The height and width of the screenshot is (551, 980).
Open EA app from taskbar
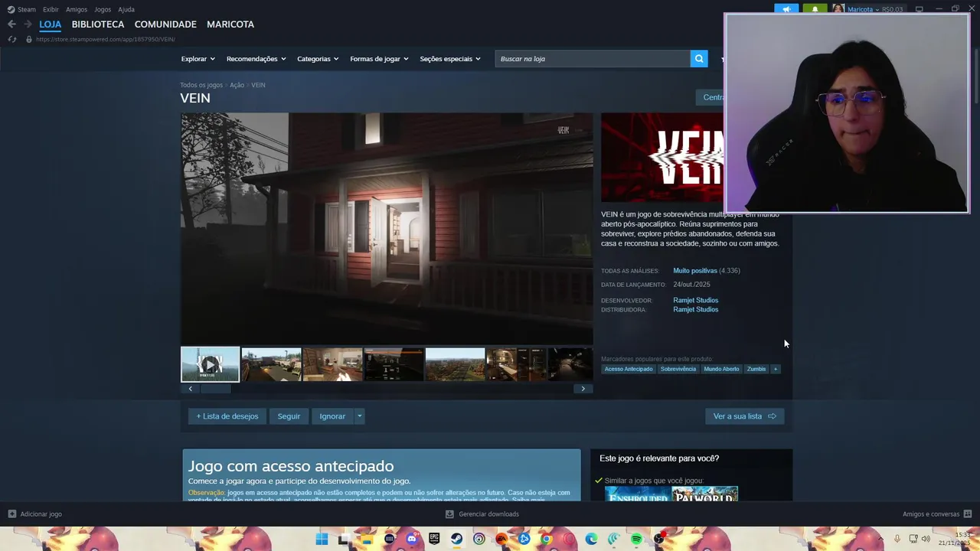[501, 540]
